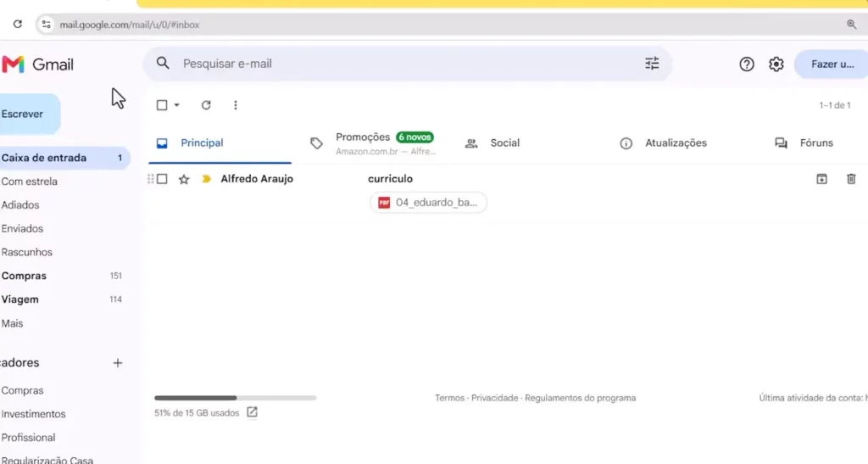Click the Fóruns chat icon

click(x=781, y=143)
